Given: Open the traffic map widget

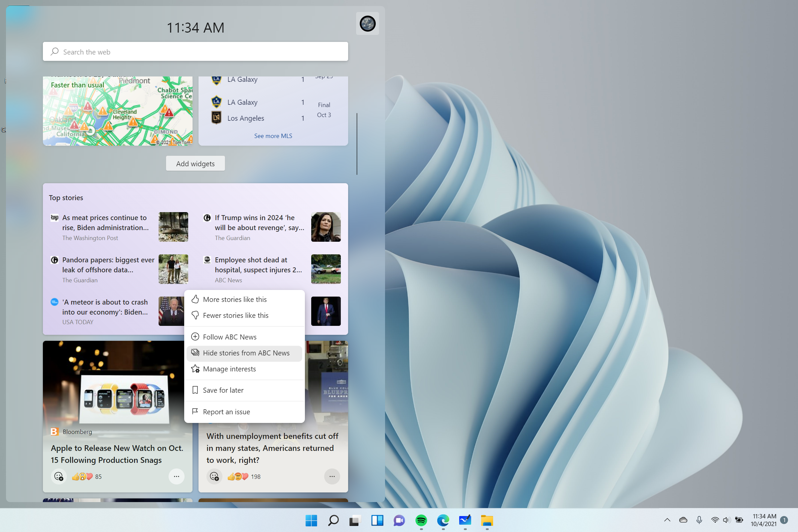Looking at the screenshot, I should (118, 111).
